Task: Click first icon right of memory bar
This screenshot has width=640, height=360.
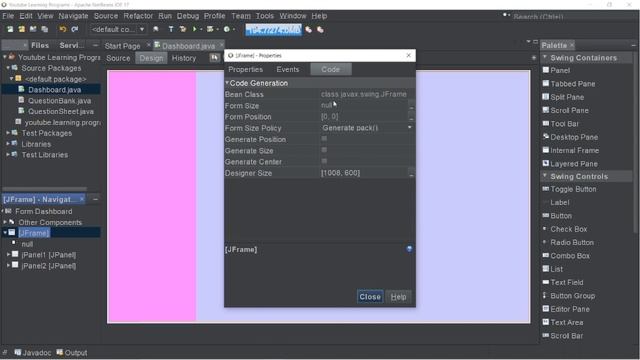Action: [x=309, y=30]
